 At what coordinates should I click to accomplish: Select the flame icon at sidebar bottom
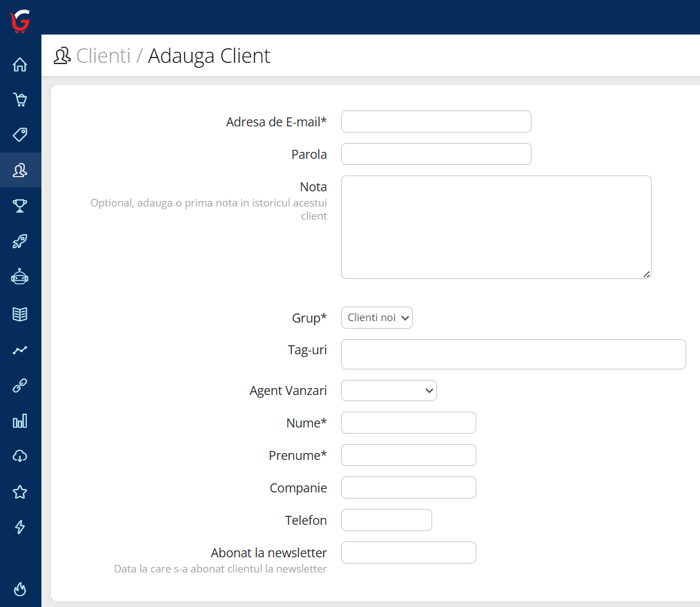click(20, 588)
